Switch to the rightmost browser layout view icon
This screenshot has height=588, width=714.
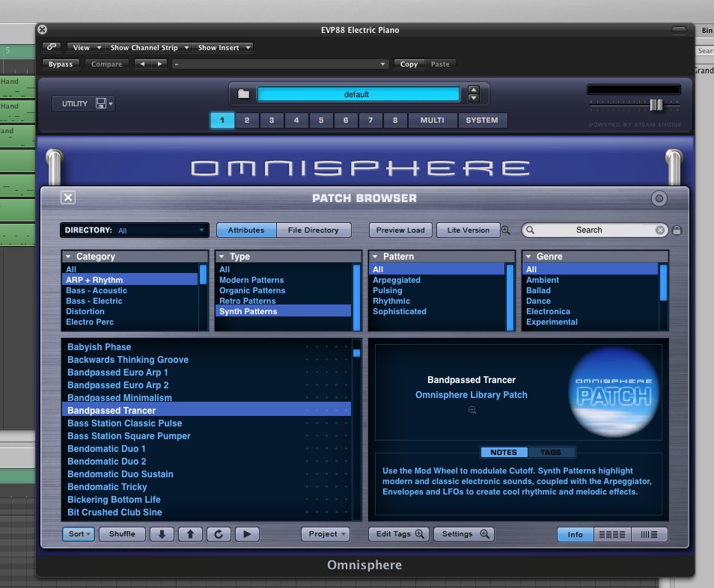pyautogui.click(x=650, y=534)
